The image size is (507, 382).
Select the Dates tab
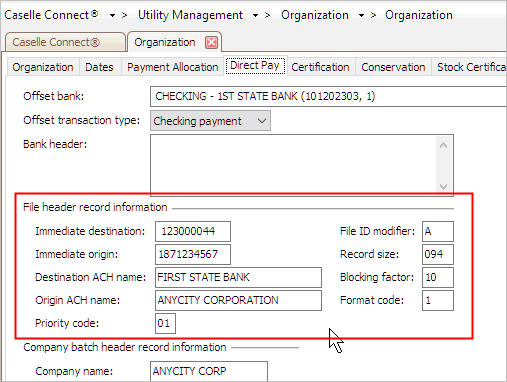[x=99, y=67]
